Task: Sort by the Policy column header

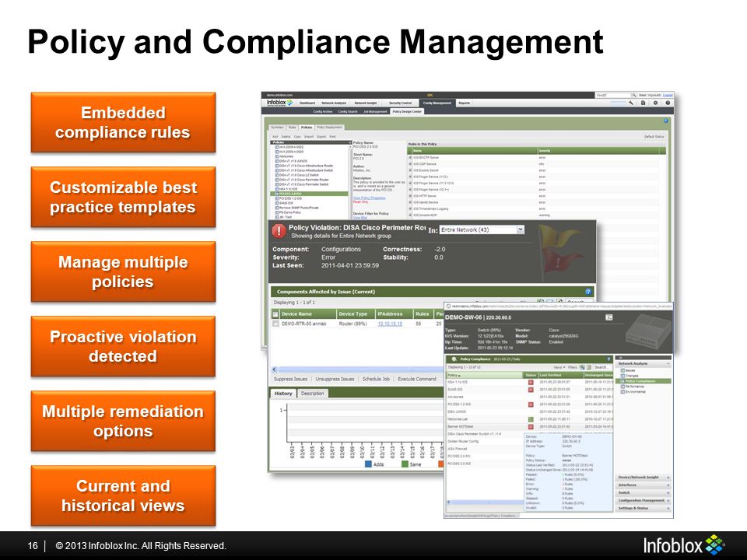Action: point(484,375)
